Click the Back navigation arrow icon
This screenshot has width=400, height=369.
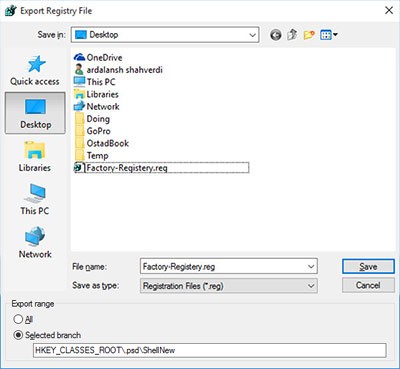click(x=276, y=35)
